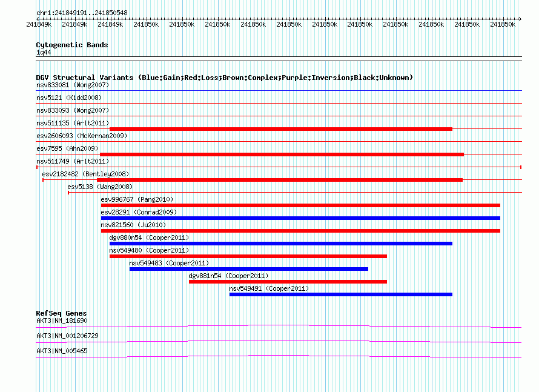
Task: Open variant esv2606093 (McKernan2009)
Action: pyautogui.click(x=82, y=136)
